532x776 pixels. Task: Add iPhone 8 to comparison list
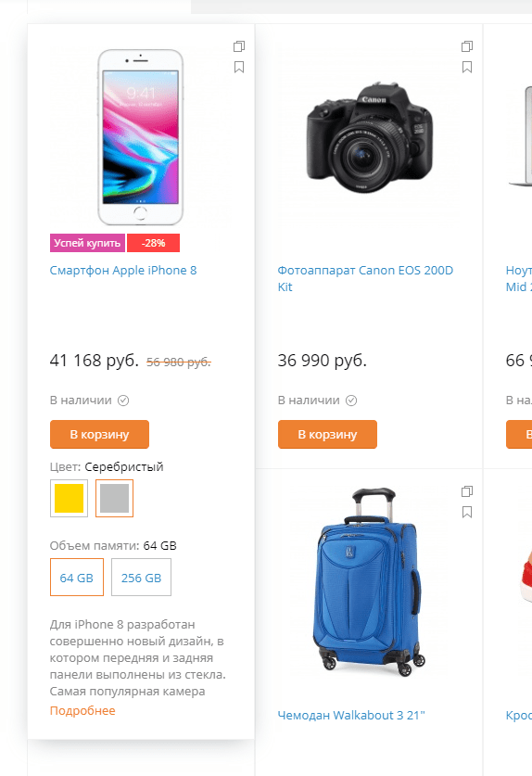coord(239,46)
